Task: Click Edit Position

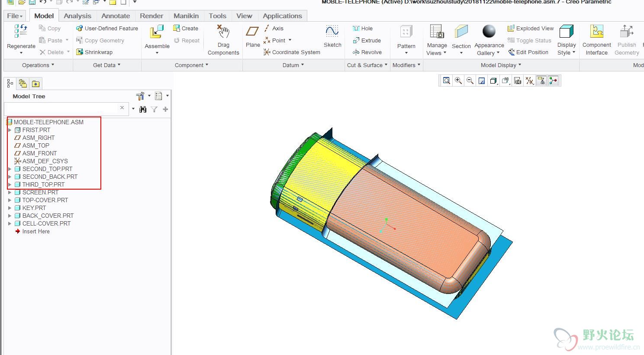Action: [x=528, y=52]
